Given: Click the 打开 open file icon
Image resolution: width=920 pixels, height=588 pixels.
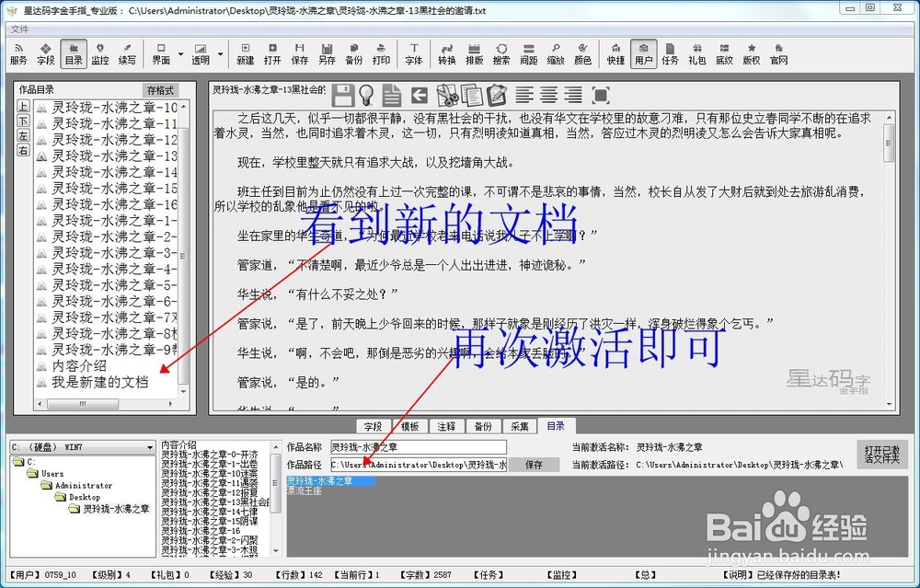Looking at the screenshot, I should click(272, 54).
